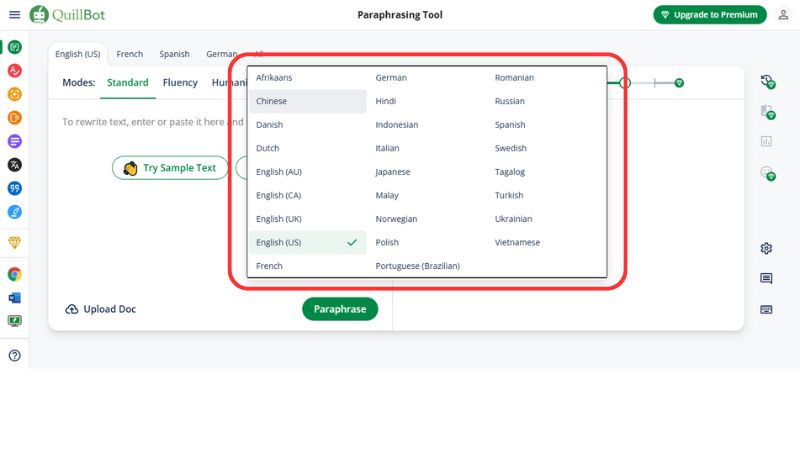Image resolution: width=800 pixels, height=450 pixels.
Task: Click the QuillBot logo
Action: coord(67,15)
